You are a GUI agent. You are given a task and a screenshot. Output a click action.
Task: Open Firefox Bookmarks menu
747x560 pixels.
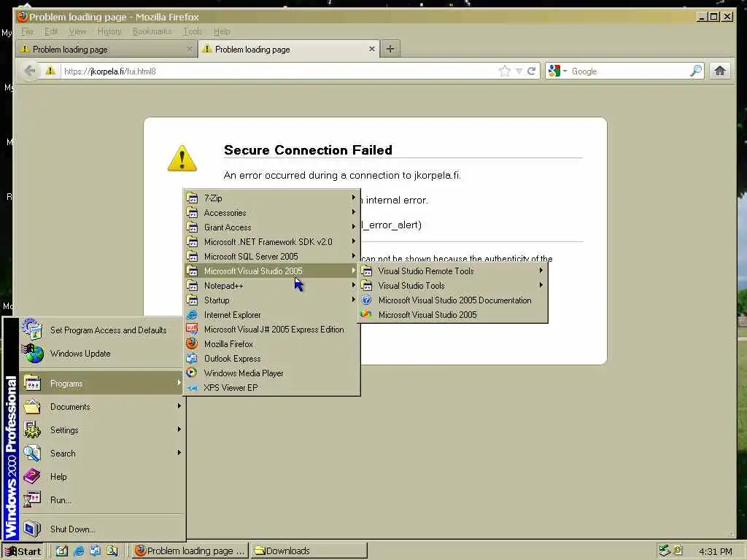[x=152, y=31]
